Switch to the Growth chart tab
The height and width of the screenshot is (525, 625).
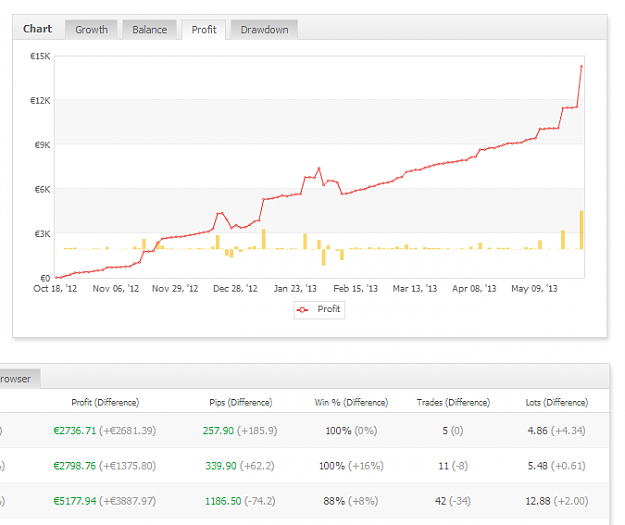[91, 30]
